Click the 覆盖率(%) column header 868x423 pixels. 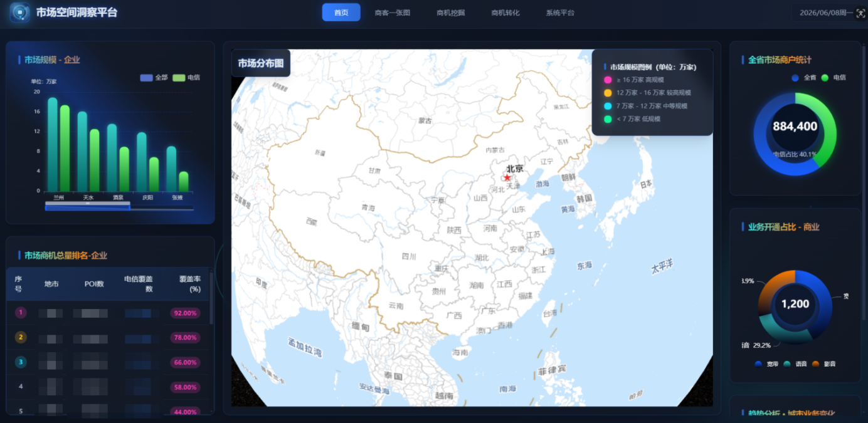click(x=190, y=284)
